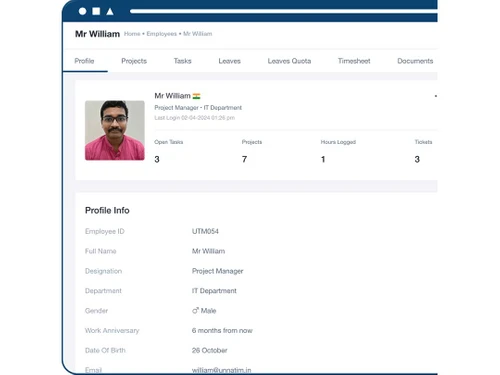This screenshot has width=500, height=375.
Task: Click the square icon in window header
Action: pos(96,11)
